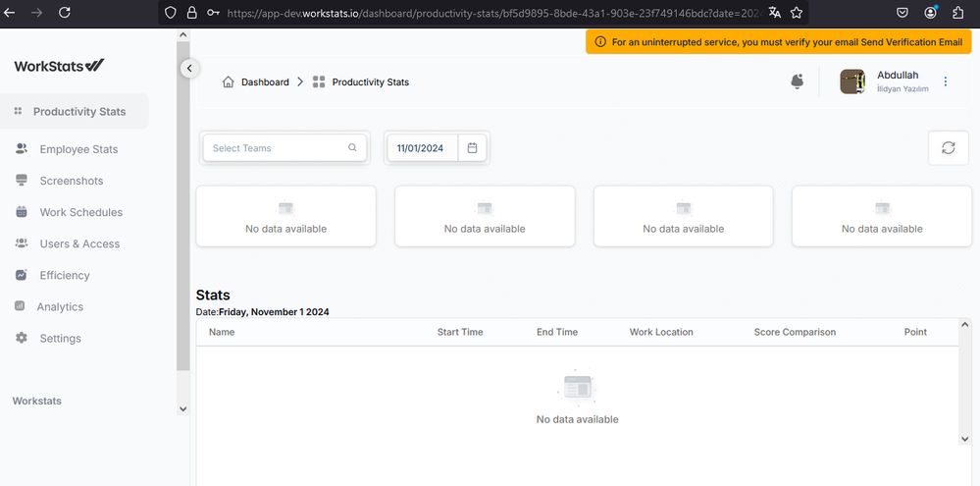Click Abdullah's profile avatar
The height and width of the screenshot is (486, 980).
[x=851, y=81]
